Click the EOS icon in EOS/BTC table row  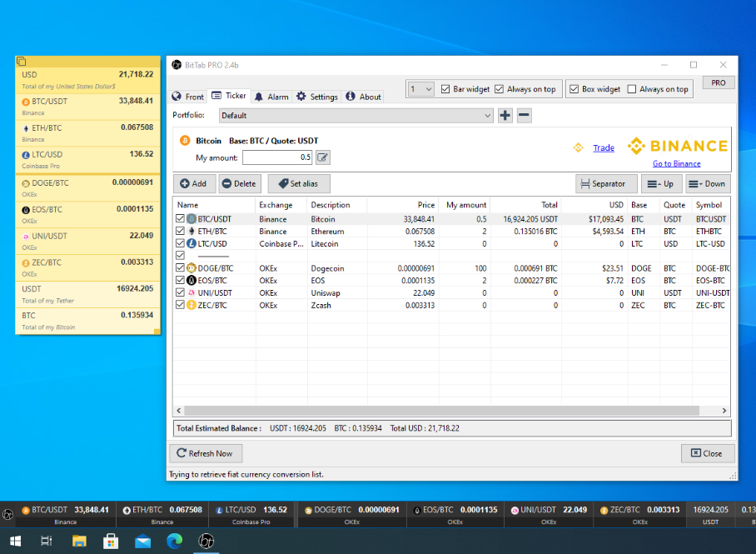(191, 281)
